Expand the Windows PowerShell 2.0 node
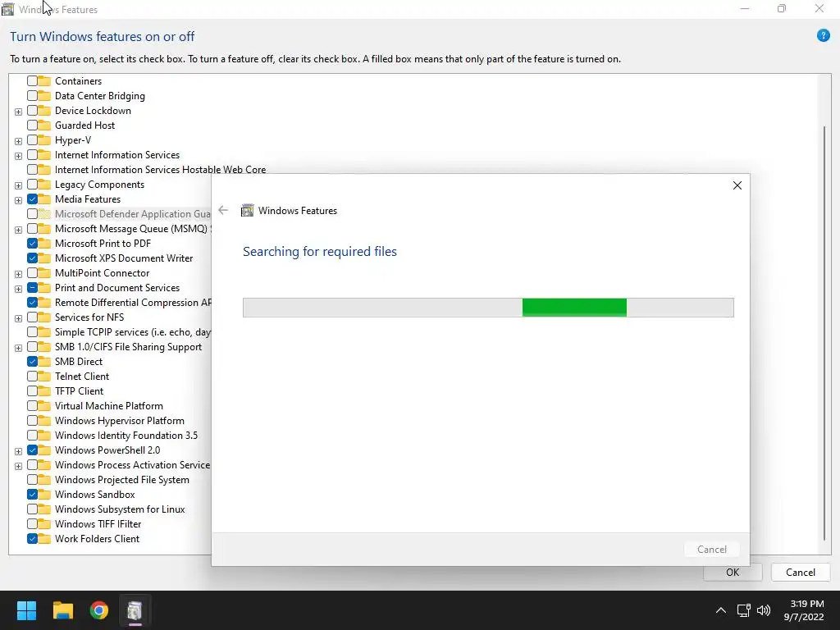 [x=18, y=451]
